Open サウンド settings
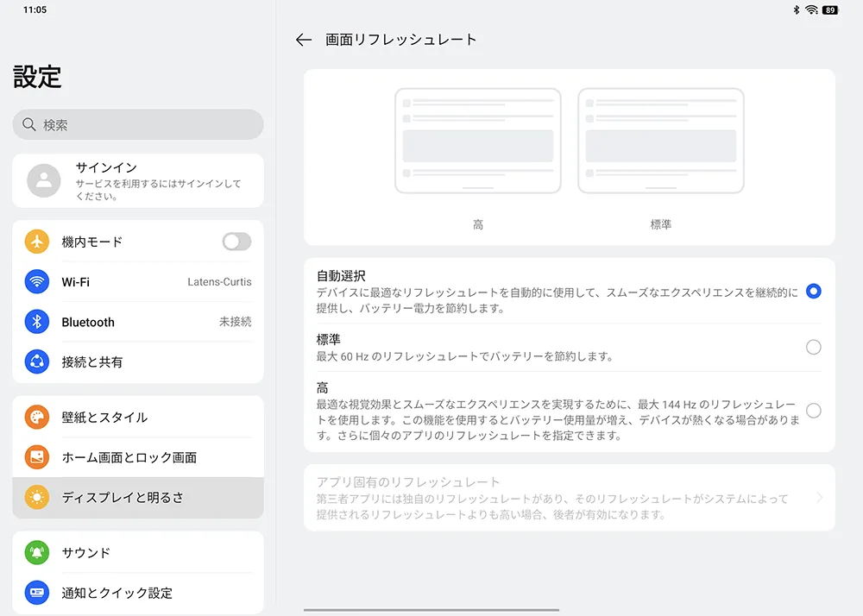This screenshot has width=863, height=616. tap(138, 552)
